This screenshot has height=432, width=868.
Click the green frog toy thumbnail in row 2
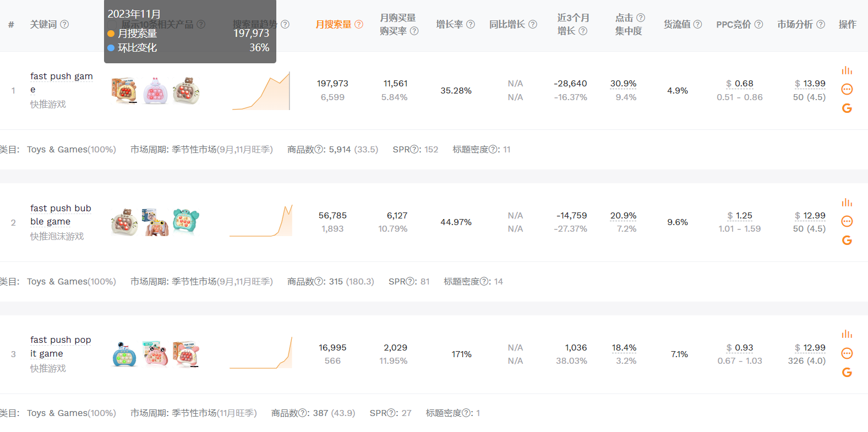186,222
